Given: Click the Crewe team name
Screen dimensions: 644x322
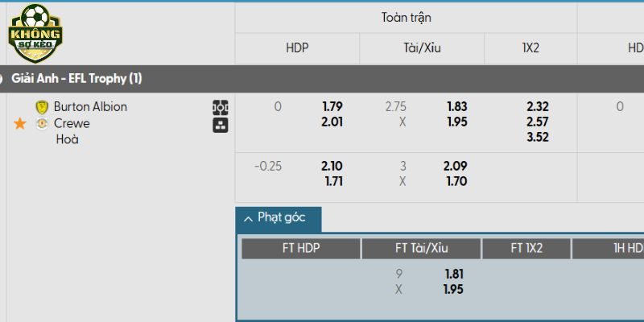Looking at the screenshot, I should click(x=72, y=123).
